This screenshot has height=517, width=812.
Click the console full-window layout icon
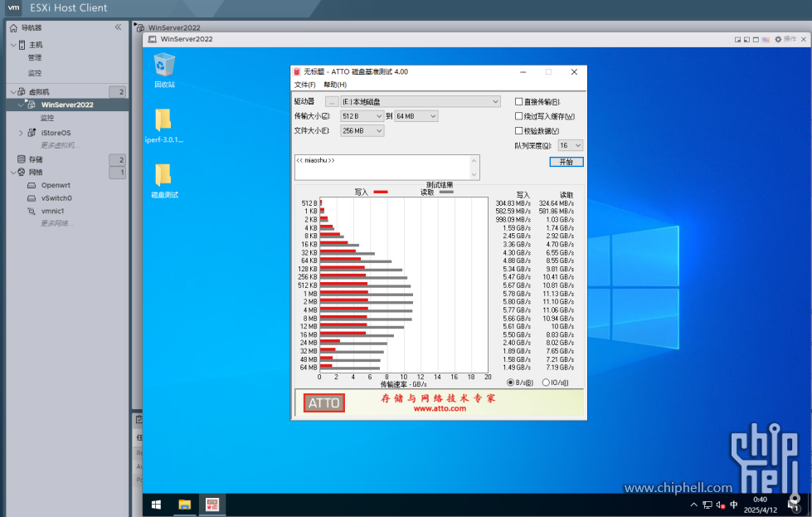tap(756, 39)
